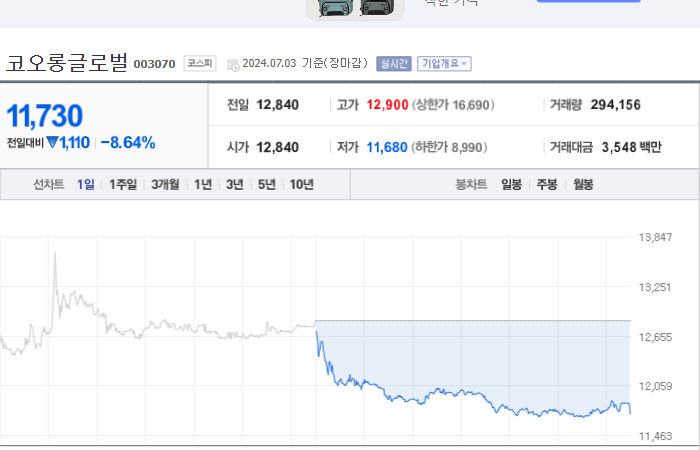Switch chart range to 3년
The height and width of the screenshot is (450, 700).
click(x=235, y=184)
